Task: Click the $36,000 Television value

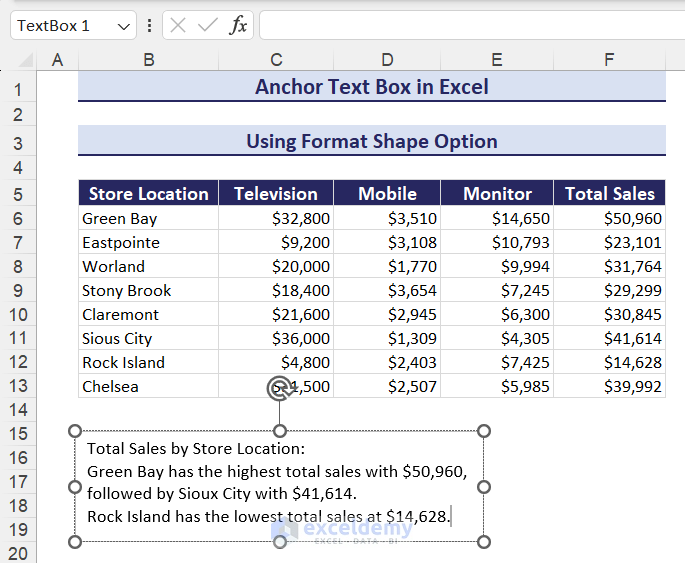Action: click(x=276, y=338)
